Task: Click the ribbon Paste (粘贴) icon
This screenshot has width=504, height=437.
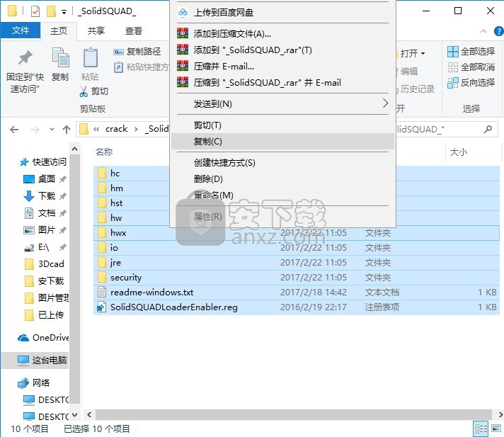Action: pyautogui.click(x=91, y=58)
